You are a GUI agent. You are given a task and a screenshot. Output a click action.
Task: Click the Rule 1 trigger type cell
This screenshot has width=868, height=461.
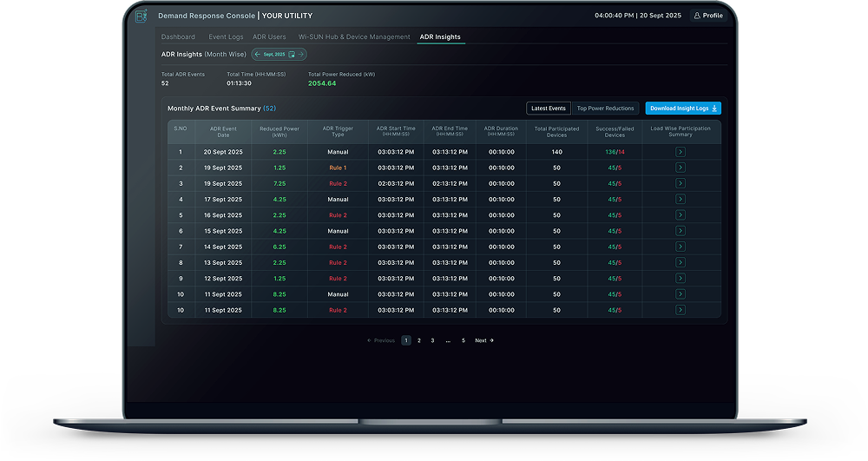338,168
